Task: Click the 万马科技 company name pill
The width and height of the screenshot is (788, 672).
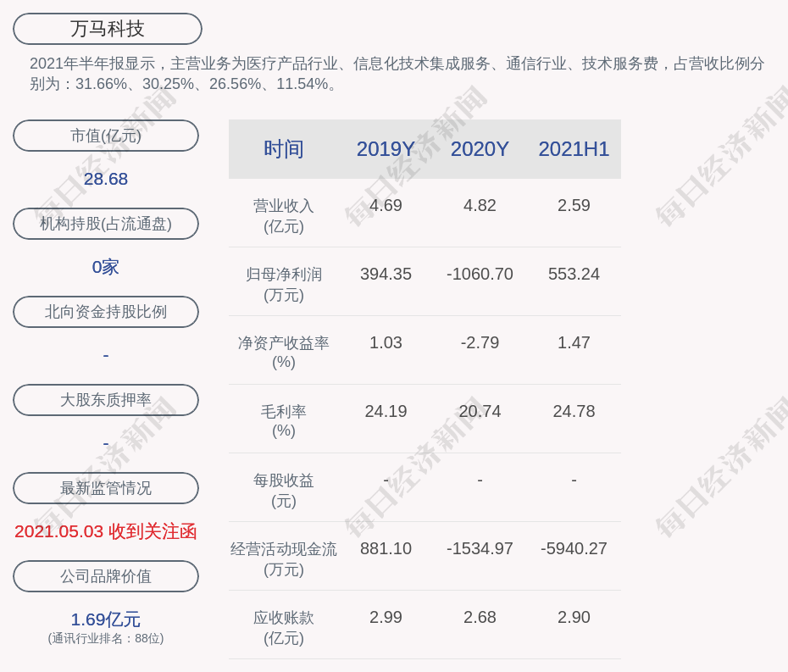Action: click(x=107, y=29)
